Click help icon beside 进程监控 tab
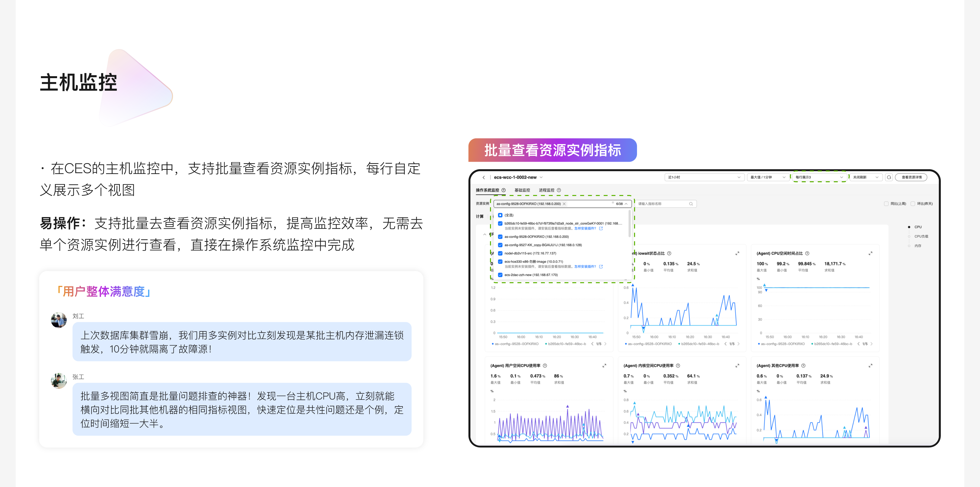Image resolution: width=980 pixels, height=487 pixels. click(x=559, y=190)
